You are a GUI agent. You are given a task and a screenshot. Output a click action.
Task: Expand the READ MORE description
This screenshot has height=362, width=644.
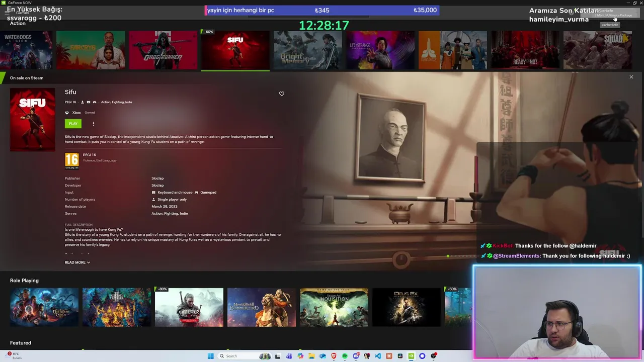click(77, 262)
